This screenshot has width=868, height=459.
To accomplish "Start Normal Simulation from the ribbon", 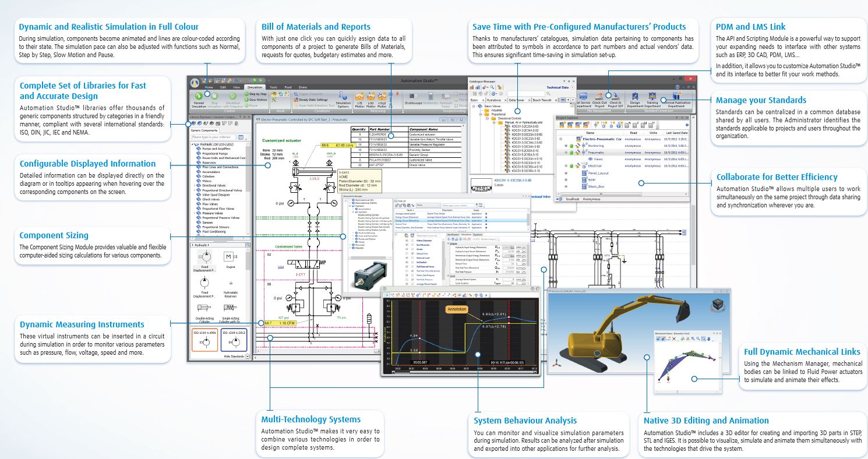I will click(199, 99).
